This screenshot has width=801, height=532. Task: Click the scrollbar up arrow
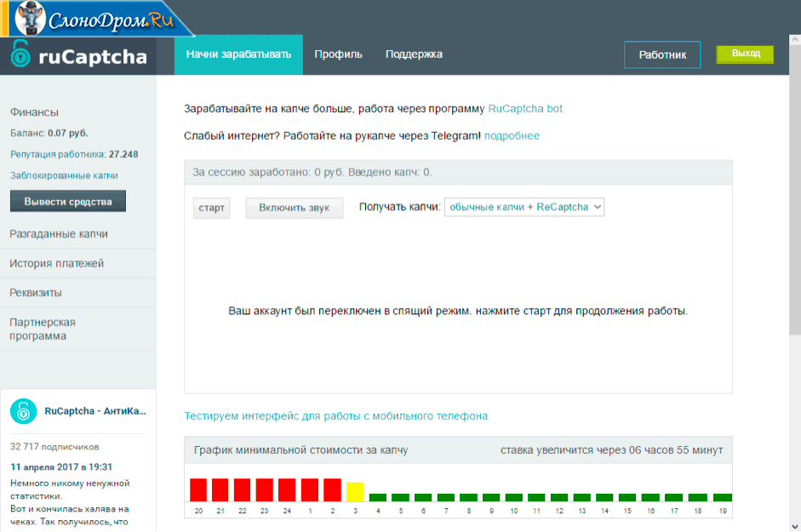pyautogui.click(x=795, y=40)
